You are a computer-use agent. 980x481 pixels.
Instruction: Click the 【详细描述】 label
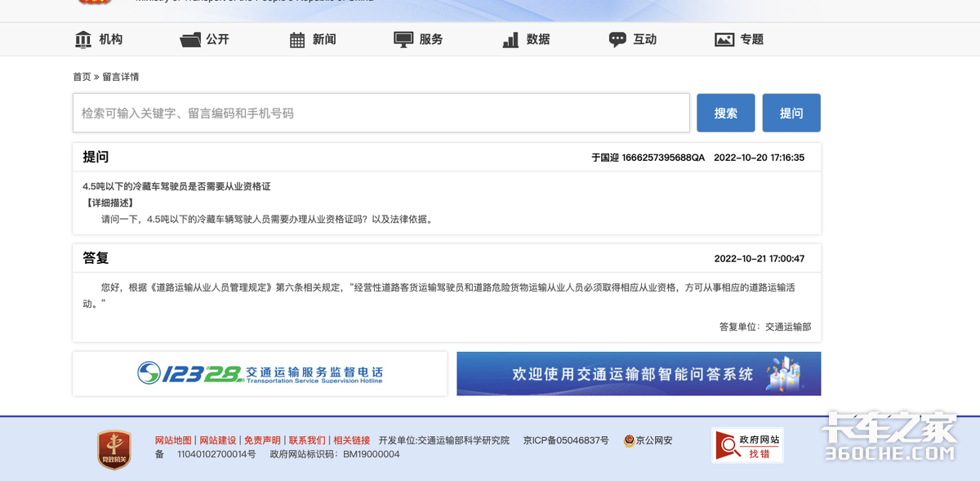click(109, 203)
